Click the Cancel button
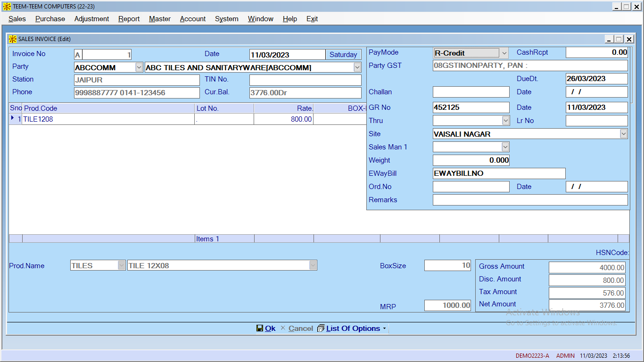The width and height of the screenshot is (644, 362). pos(297,328)
